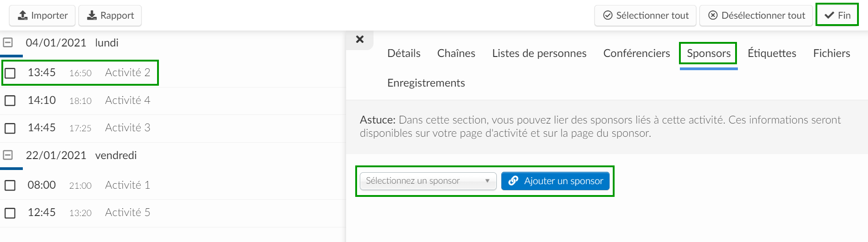The image size is (868, 242).
Task: Tick the checkbox for Activité 1
Action: coord(10,185)
